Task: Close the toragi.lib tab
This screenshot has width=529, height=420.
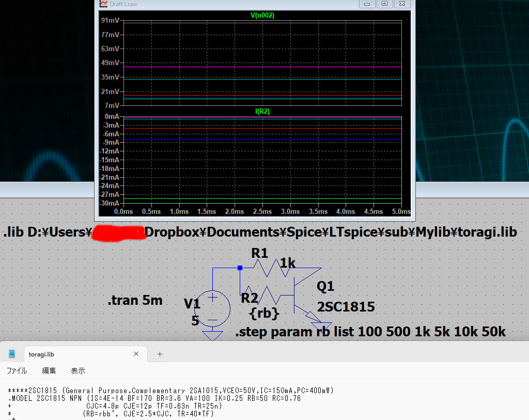Action: 136,354
